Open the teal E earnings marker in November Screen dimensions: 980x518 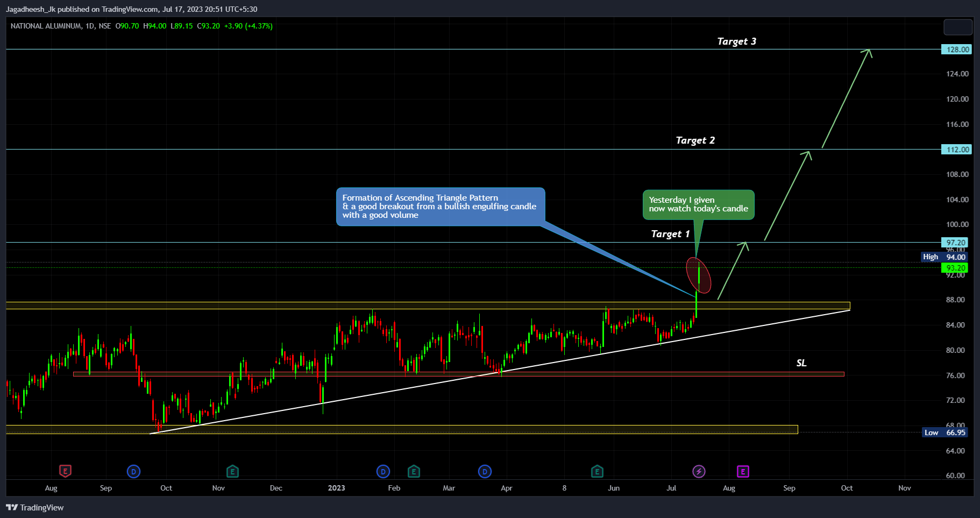pos(232,472)
